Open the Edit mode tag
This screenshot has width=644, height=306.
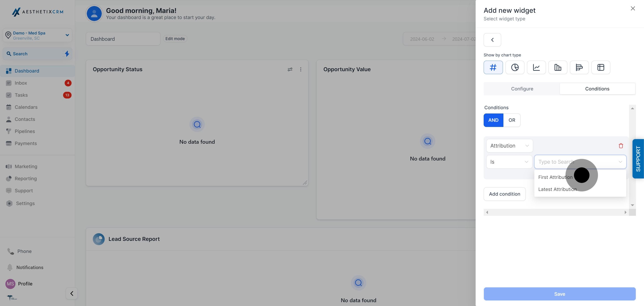[175, 39]
